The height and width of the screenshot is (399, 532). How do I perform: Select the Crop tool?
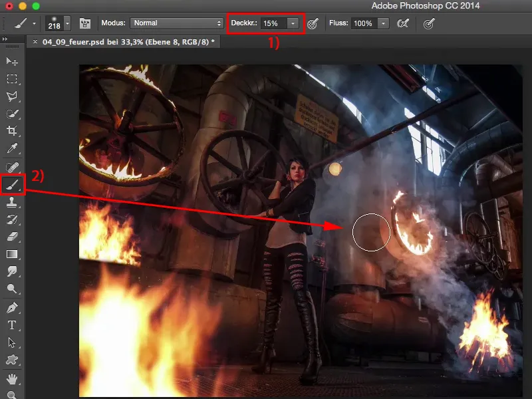(x=12, y=130)
